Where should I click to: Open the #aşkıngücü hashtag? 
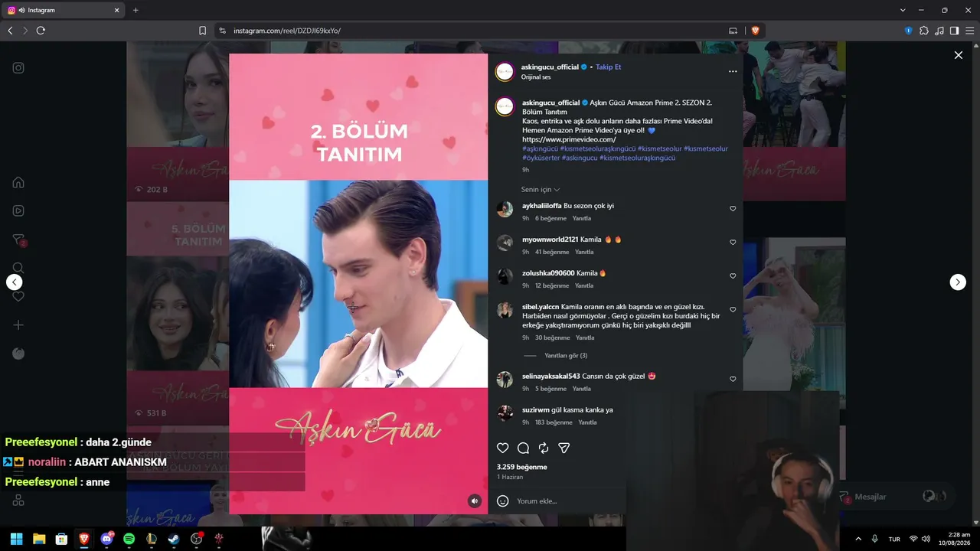[540, 148]
